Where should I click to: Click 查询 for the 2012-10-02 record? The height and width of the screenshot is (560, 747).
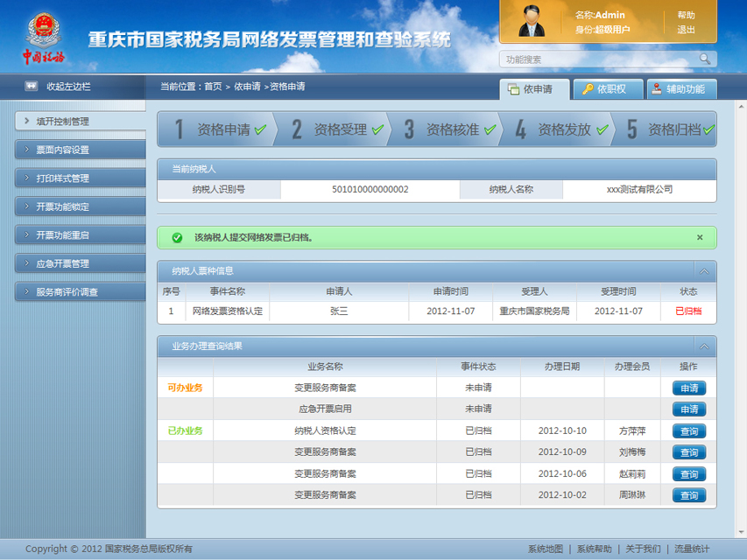(689, 495)
